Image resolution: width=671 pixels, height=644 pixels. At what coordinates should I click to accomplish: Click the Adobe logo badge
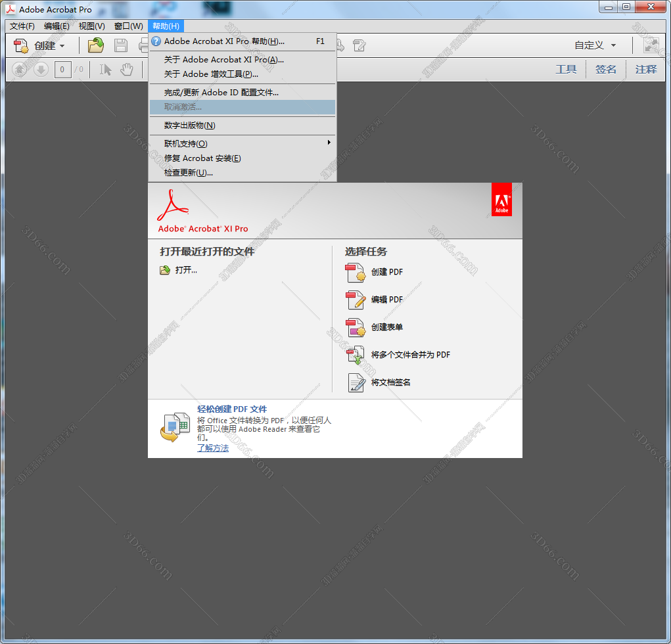coord(501,200)
